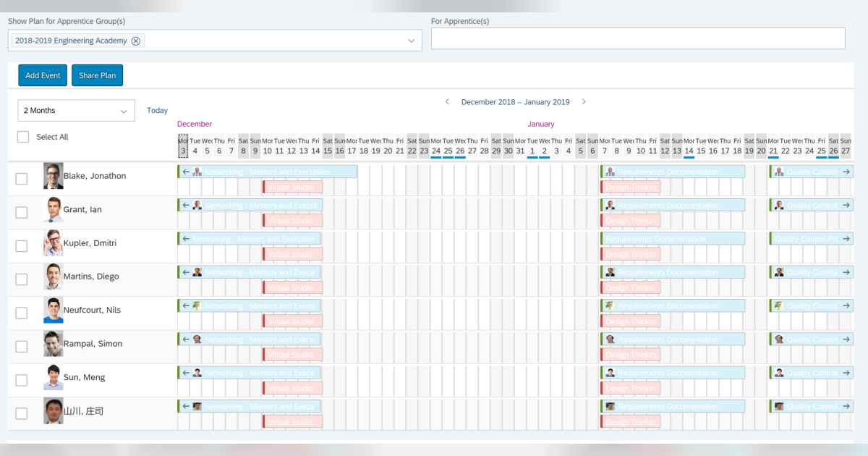This screenshot has width=868, height=456.
Task: Click the attendee icon on 山川's Networking event
Action: click(x=197, y=406)
